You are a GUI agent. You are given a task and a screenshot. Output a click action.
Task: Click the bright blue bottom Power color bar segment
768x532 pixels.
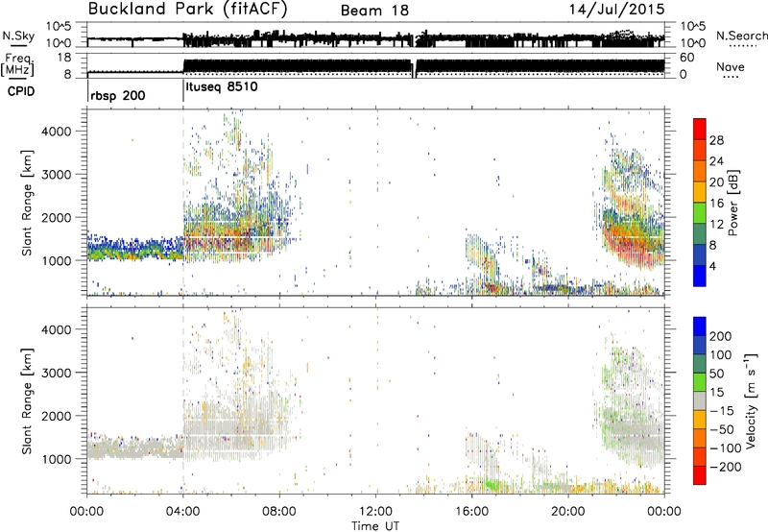(700, 276)
